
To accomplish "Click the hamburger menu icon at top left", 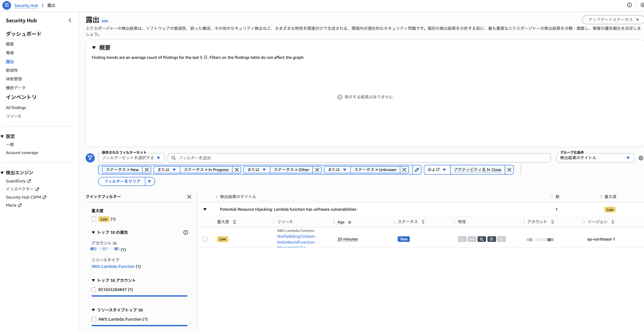I will click(7, 5).
